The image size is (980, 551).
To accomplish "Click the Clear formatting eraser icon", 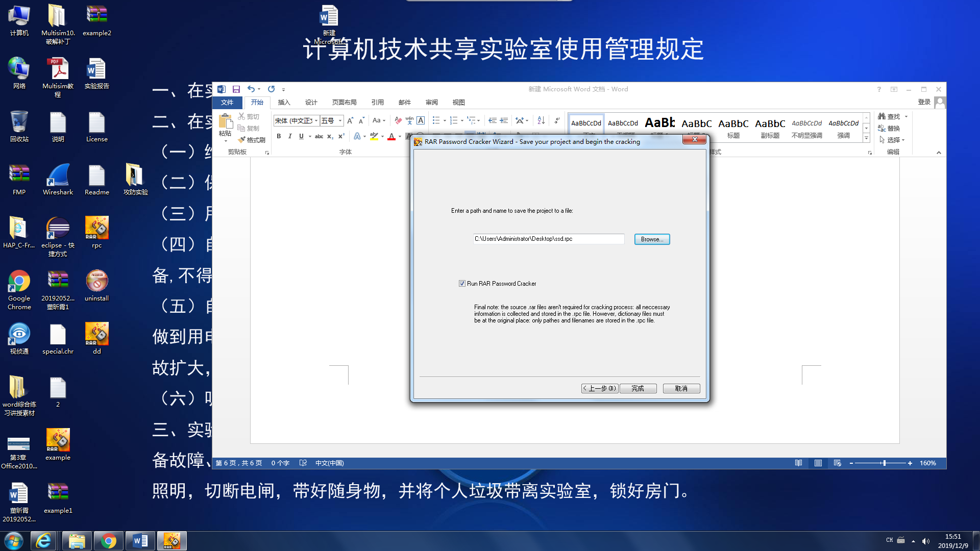I will [x=398, y=120].
